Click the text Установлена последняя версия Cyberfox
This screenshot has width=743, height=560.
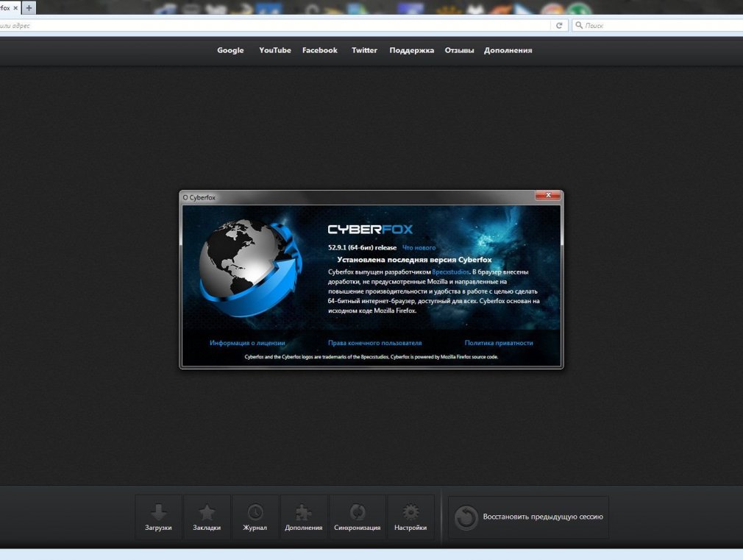tap(414, 260)
